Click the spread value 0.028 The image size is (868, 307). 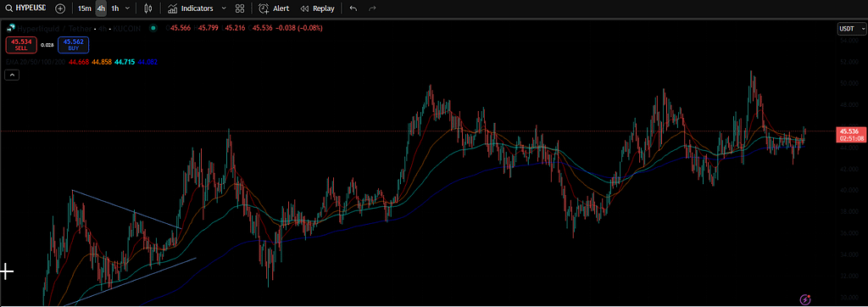pos(47,44)
